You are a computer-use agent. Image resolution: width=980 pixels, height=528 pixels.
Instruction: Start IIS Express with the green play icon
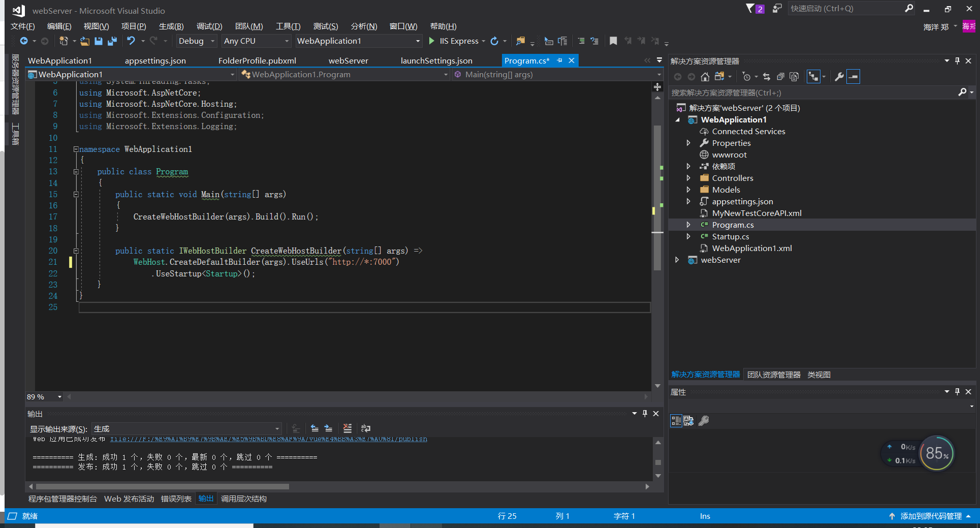point(432,41)
